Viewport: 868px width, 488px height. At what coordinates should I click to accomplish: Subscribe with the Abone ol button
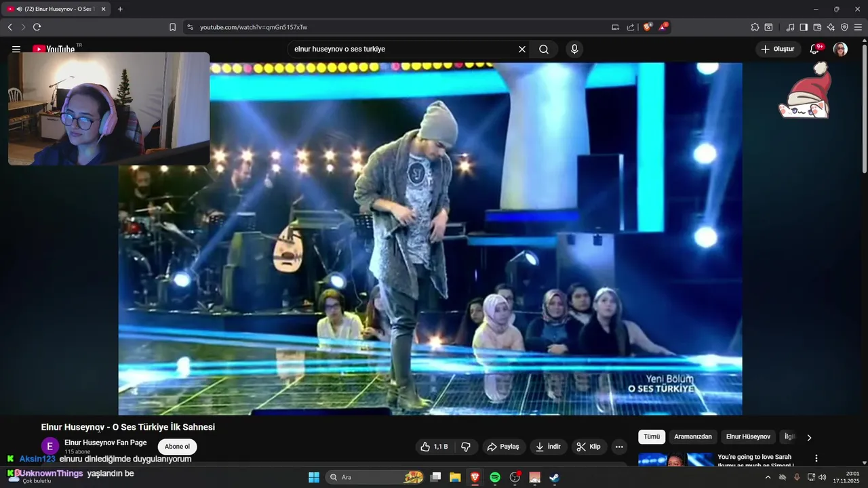[x=177, y=447]
